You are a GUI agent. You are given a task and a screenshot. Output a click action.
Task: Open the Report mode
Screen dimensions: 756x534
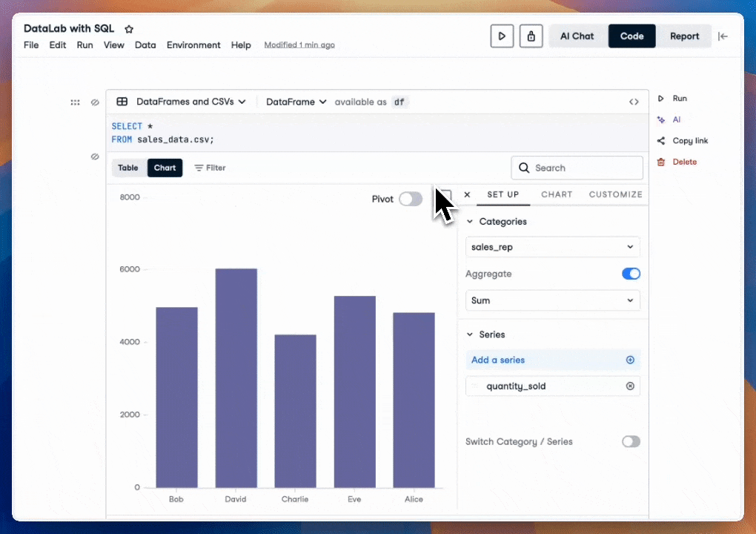tap(684, 36)
